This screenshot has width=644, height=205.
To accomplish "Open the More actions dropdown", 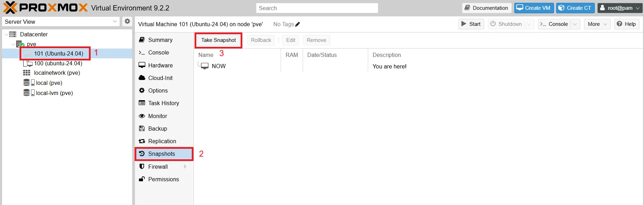I will pos(597,24).
